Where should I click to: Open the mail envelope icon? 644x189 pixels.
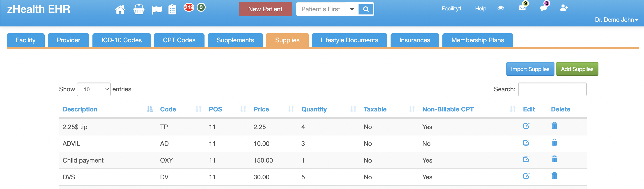click(522, 8)
